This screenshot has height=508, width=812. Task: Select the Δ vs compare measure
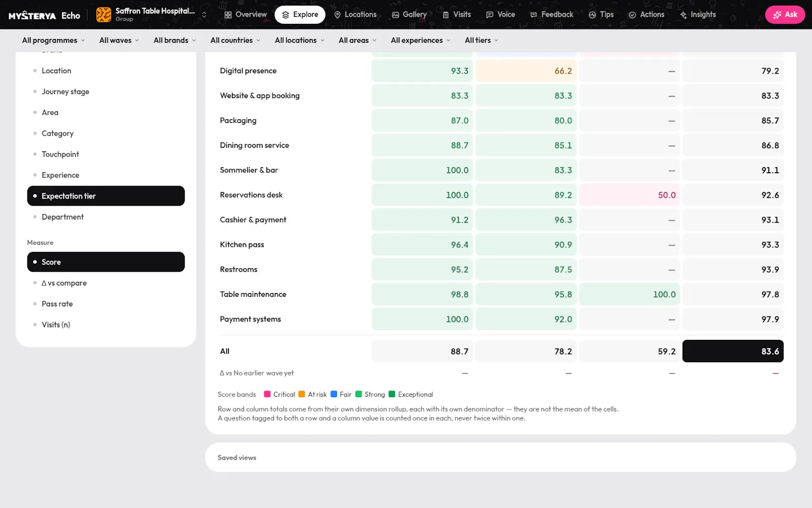tap(106, 283)
